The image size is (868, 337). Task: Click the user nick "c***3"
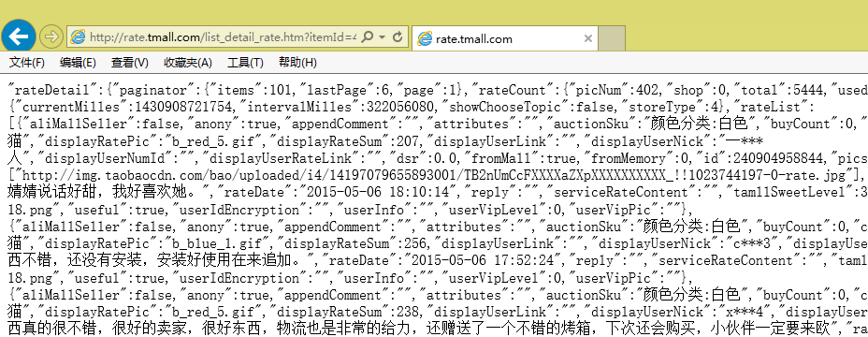[x=751, y=244]
